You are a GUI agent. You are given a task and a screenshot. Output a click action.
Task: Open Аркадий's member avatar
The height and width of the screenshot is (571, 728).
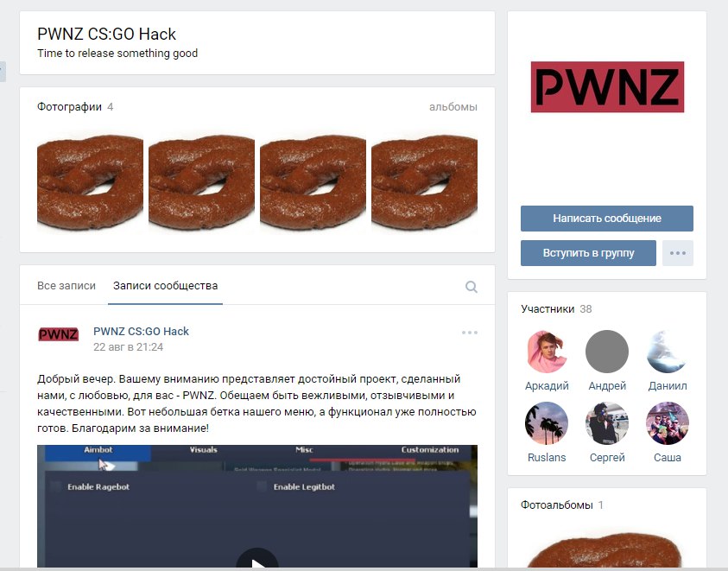(547, 352)
